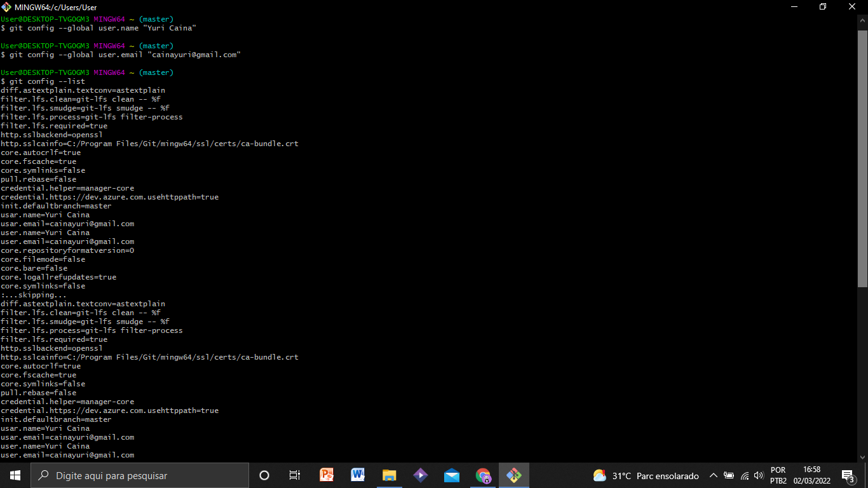
Task: Minimize the MINGW64 window
Action: [794, 7]
